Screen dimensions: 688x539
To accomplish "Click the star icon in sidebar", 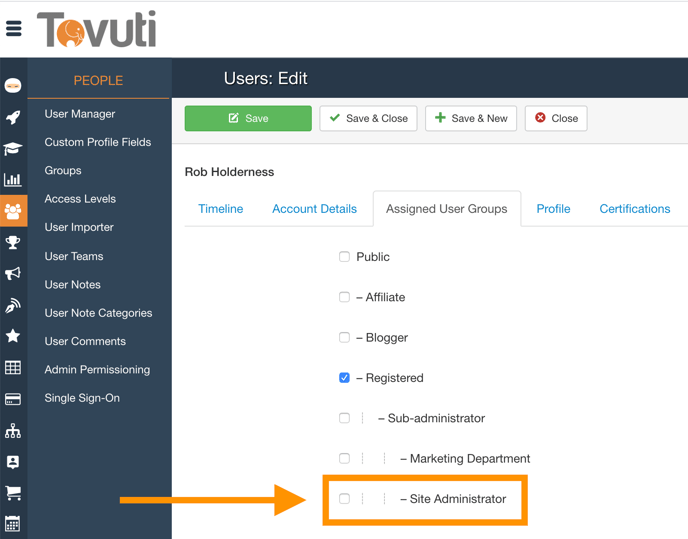I will pyautogui.click(x=13, y=337).
